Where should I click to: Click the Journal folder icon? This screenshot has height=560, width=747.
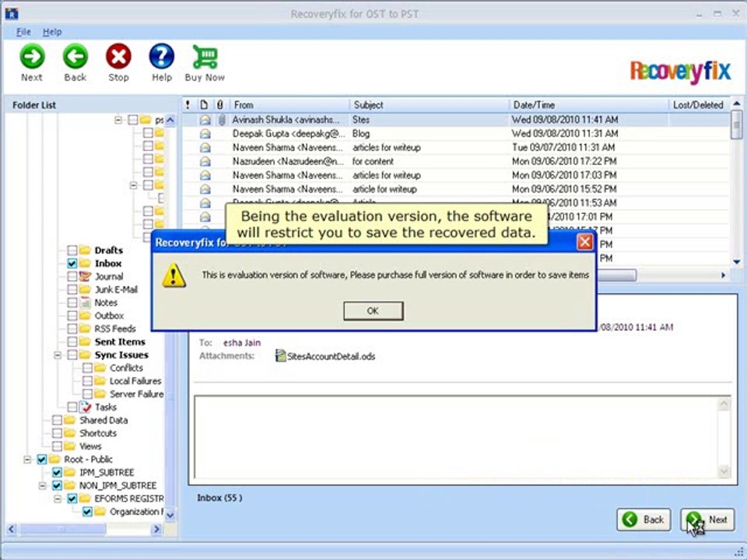tap(85, 276)
